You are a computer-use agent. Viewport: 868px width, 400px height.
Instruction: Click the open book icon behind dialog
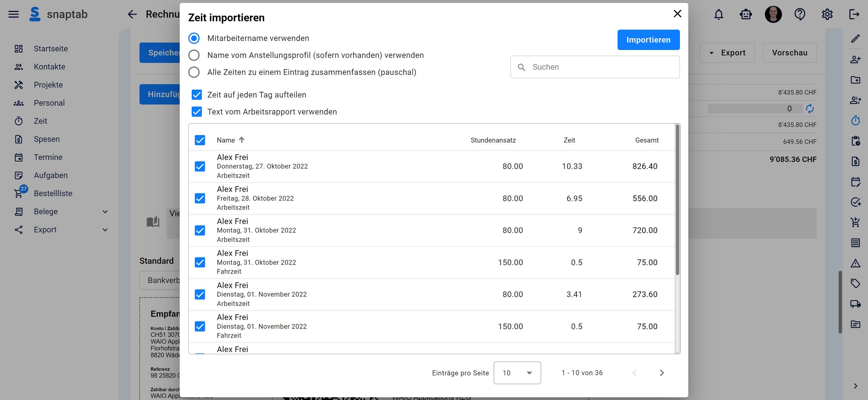click(153, 222)
